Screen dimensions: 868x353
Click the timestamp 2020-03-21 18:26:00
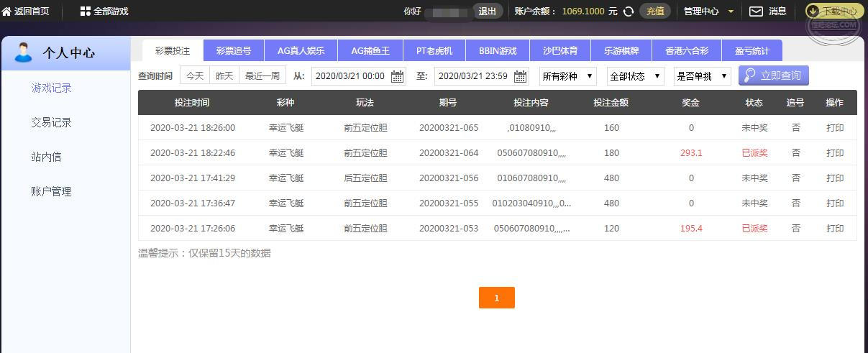pyautogui.click(x=193, y=128)
